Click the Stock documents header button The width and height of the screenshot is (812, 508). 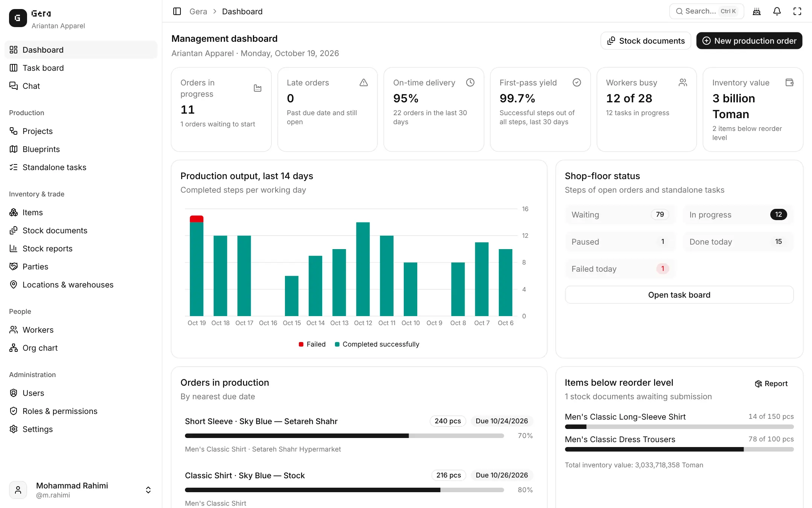646,41
